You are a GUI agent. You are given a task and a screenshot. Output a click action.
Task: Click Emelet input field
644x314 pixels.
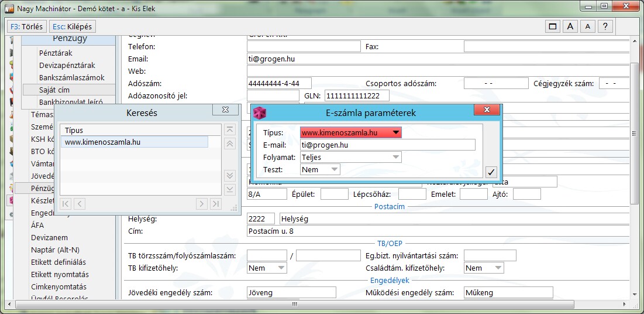click(x=474, y=194)
